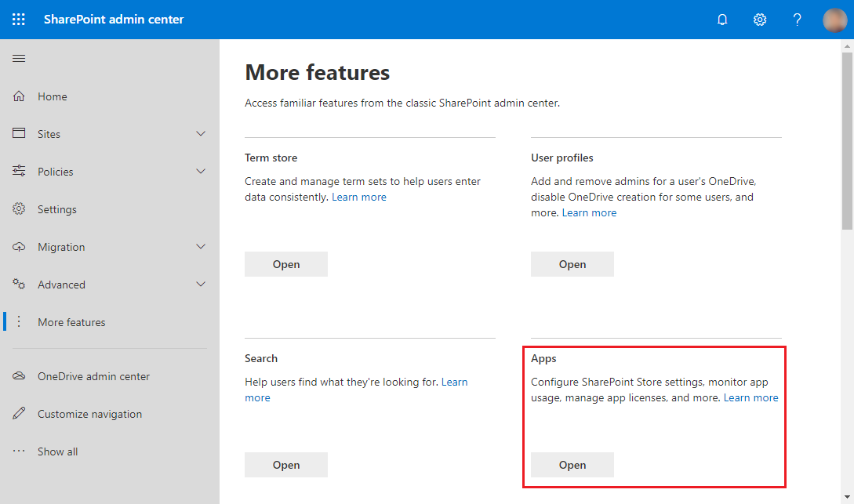Select Sites in the sidebar
Viewport: 854px width, 504px height.
tap(49, 134)
